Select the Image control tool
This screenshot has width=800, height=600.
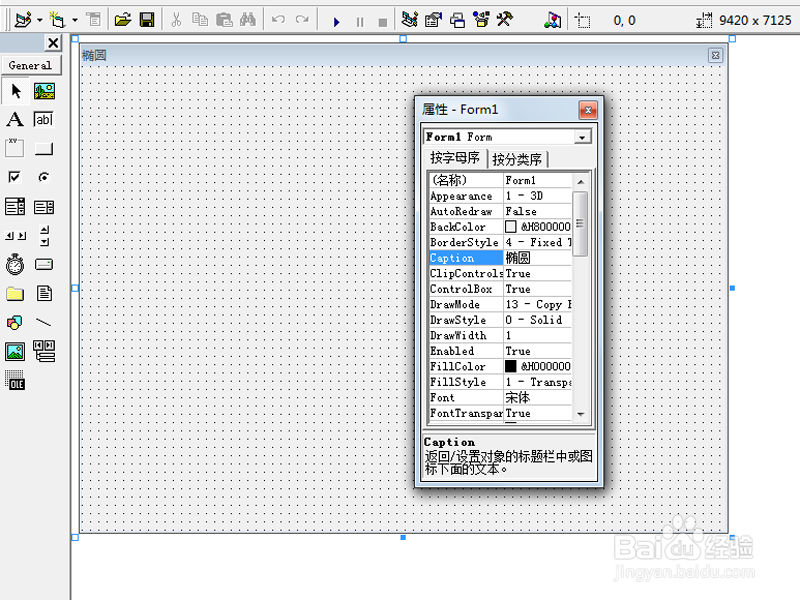point(15,352)
